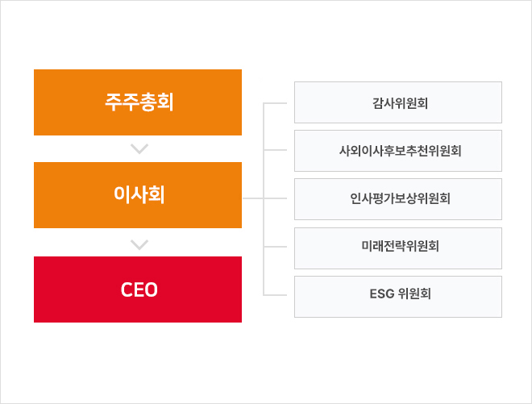Click the branch line leading into 감사위원회
This screenshot has width=532, height=404.
tap(276, 103)
